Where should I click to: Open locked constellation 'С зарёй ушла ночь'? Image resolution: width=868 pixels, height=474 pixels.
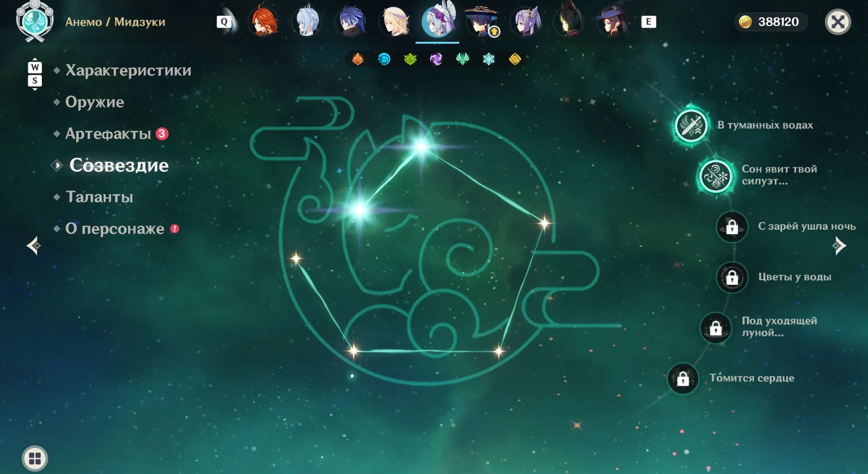732,227
